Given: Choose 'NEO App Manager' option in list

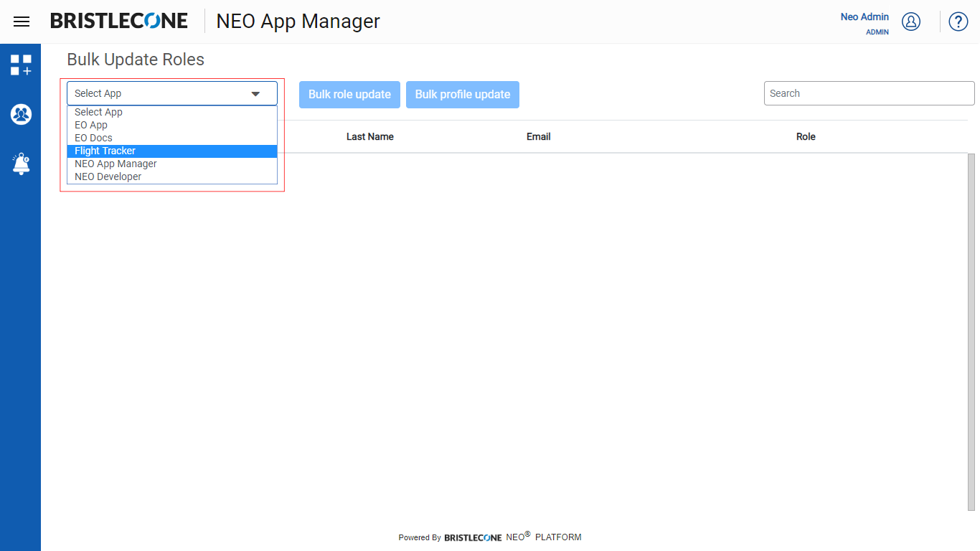Looking at the screenshot, I should click(x=172, y=164).
